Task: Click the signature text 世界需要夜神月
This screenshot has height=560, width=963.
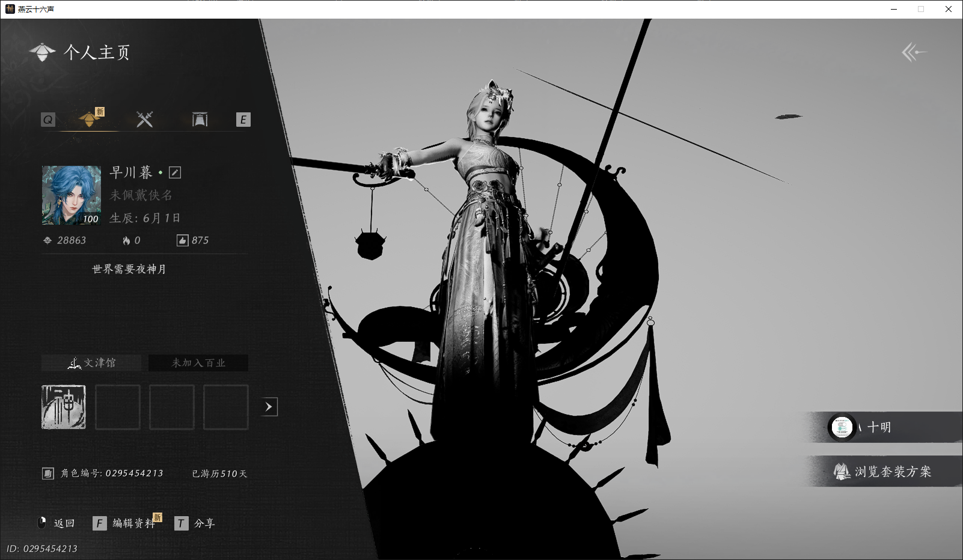Action: point(129,269)
